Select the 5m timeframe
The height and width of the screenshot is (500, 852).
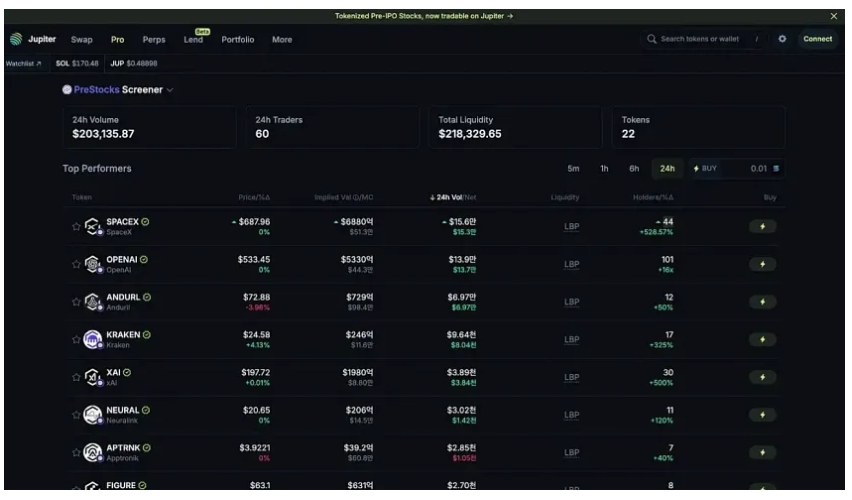tap(573, 168)
